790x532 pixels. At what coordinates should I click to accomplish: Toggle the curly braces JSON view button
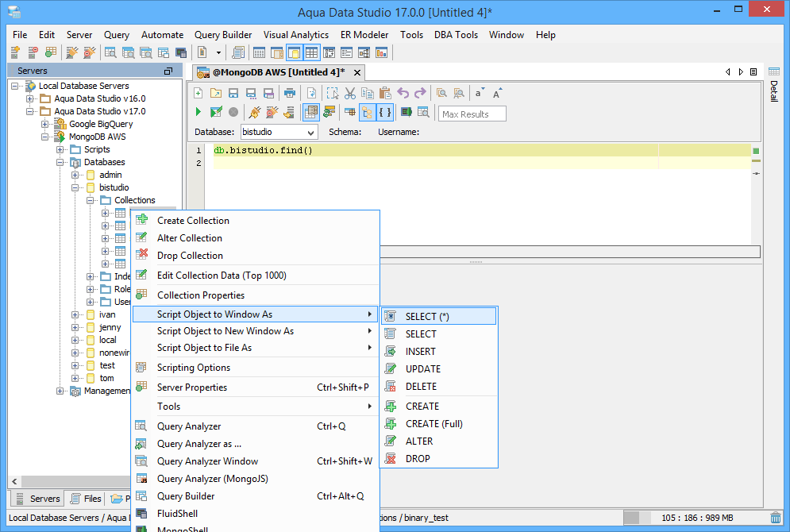(385, 112)
